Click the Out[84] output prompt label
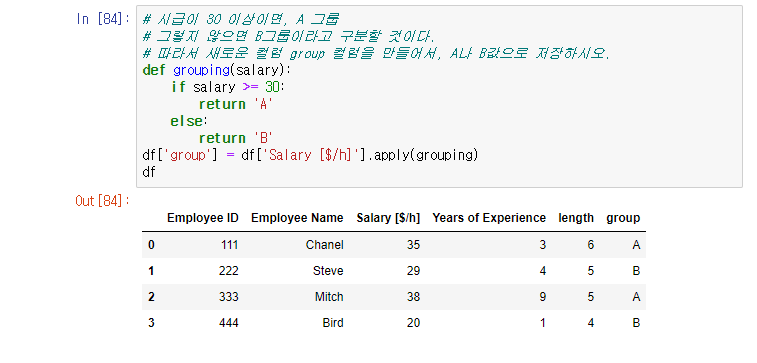 pos(103,201)
